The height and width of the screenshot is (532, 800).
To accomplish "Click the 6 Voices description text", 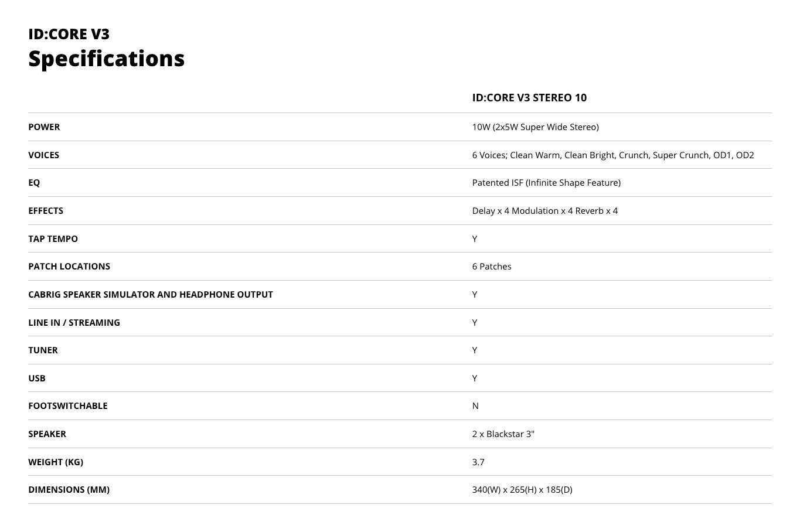I will (612, 155).
